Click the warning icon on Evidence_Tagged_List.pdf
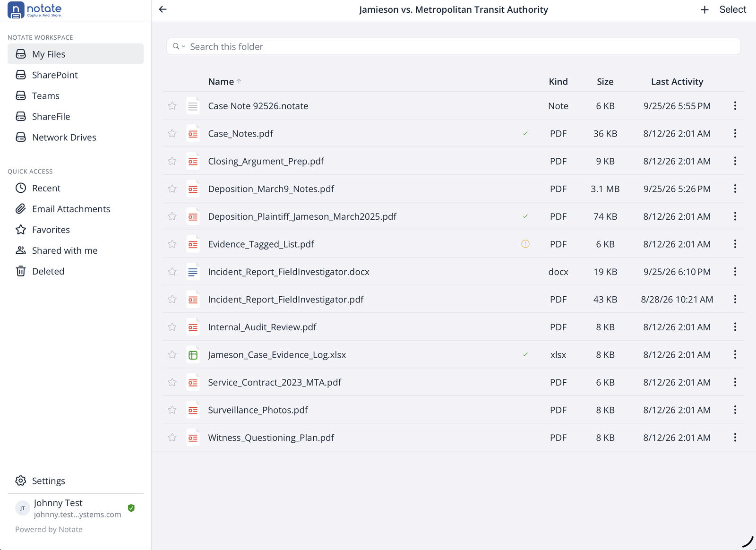The image size is (756, 550). 525,244
